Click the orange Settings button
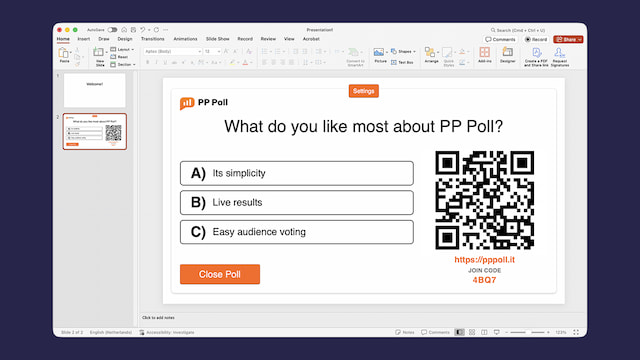The width and height of the screenshot is (640, 360). 364,91
